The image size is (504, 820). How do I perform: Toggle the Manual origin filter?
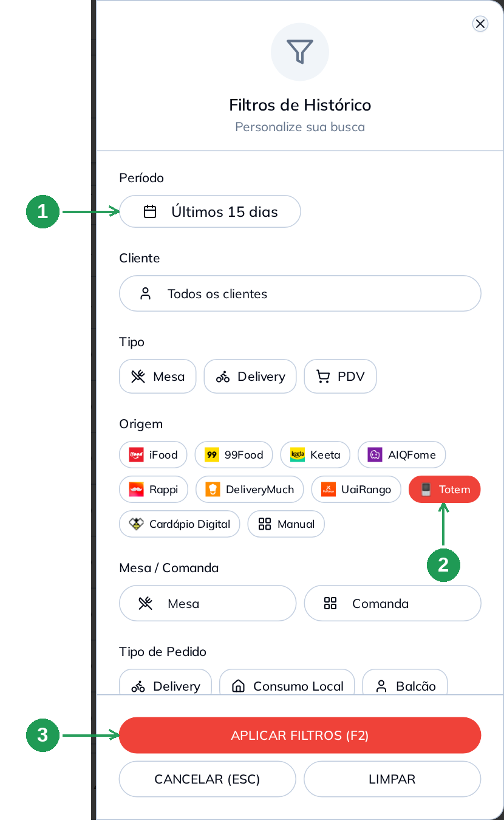click(286, 524)
